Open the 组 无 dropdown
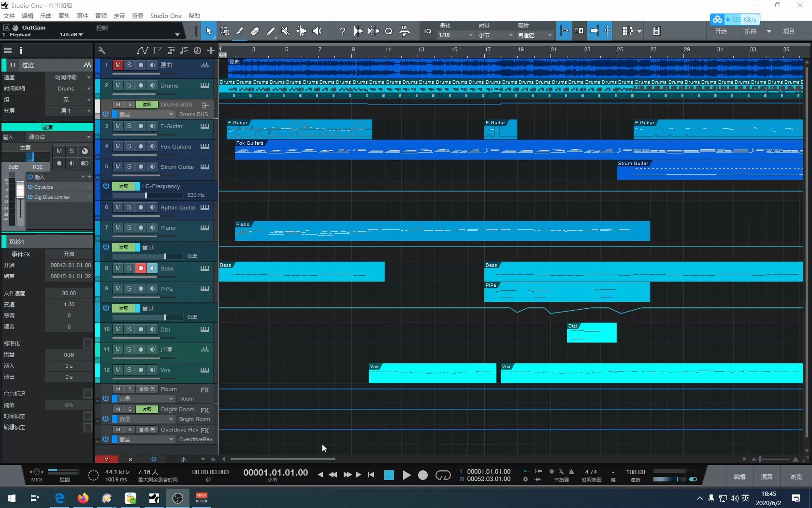 [x=69, y=100]
